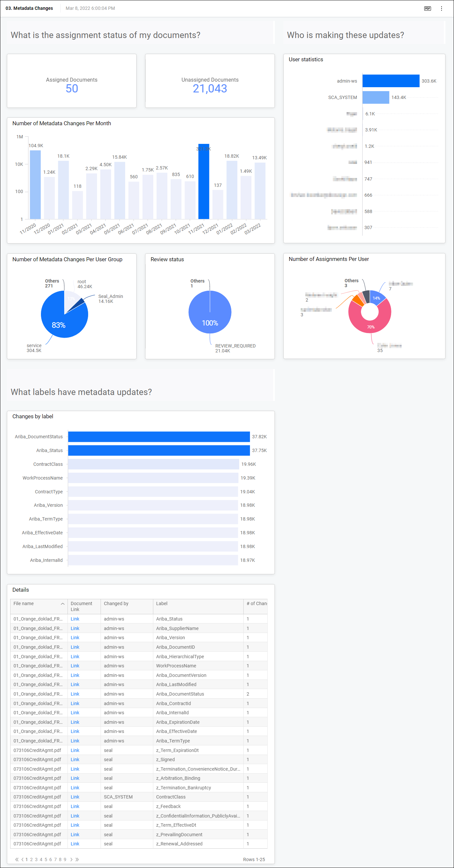Select the ContractClass bar in Changes by label
The height and width of the screenshot is (868, 454).
click(x=153, y=464)
